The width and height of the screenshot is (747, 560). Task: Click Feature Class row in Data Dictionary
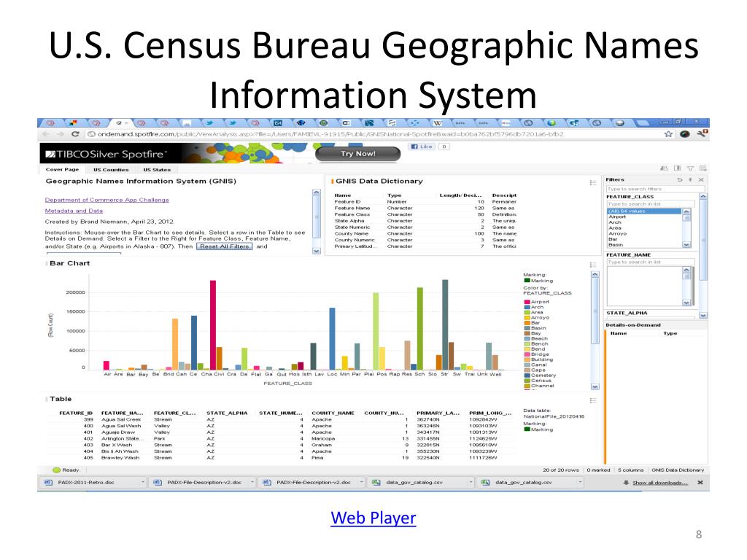click(x=425, y=215)
